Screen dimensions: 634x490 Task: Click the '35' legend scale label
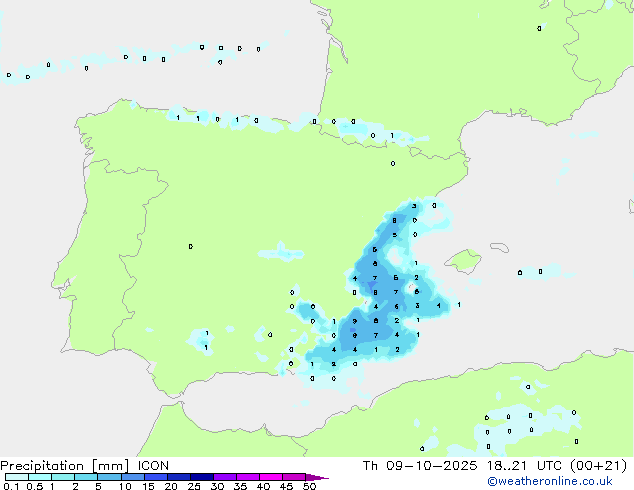(x=240, y=486)
